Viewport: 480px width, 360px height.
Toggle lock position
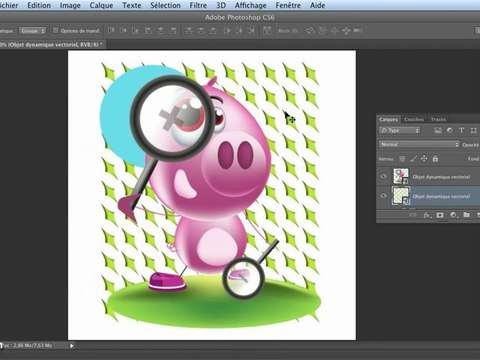coord(424,159)
